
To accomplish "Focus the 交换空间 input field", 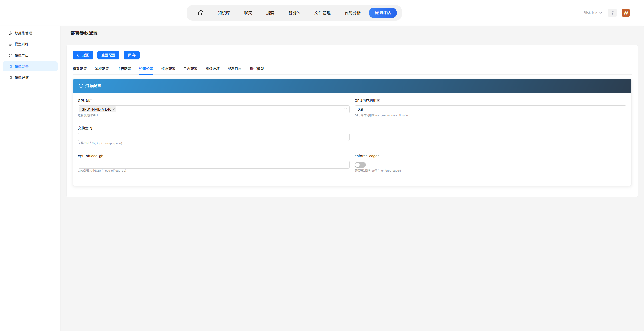I will pos(214,137).
